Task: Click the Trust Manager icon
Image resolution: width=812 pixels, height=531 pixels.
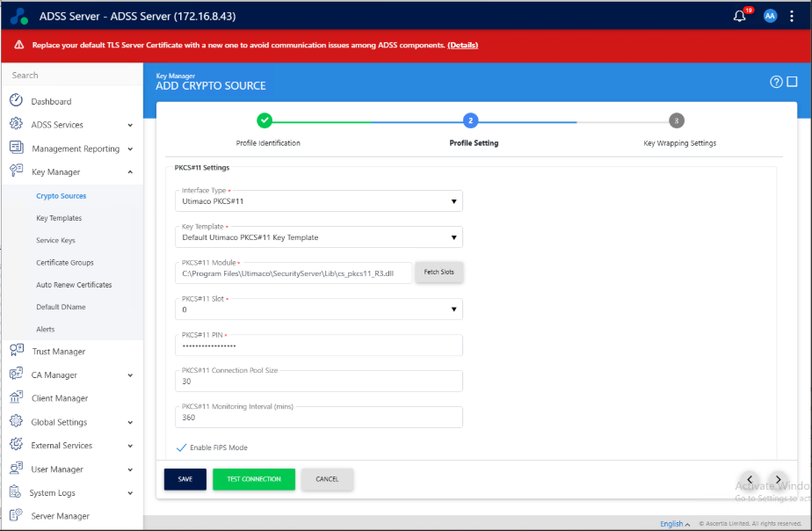Action: click(16, 350)
